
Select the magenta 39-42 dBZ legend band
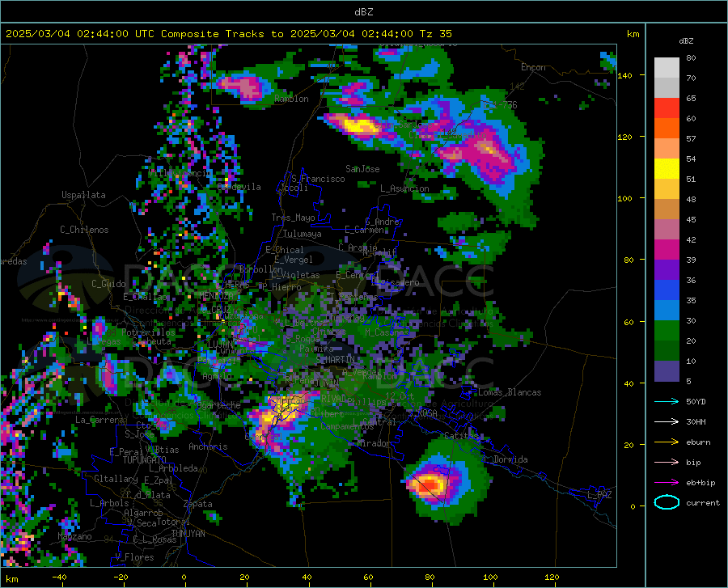667,250
